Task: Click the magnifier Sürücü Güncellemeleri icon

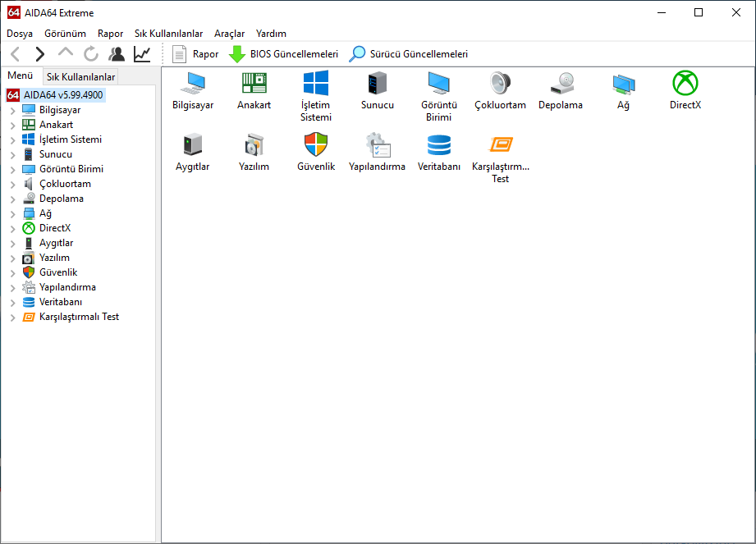Action: [x=357, y=54]
